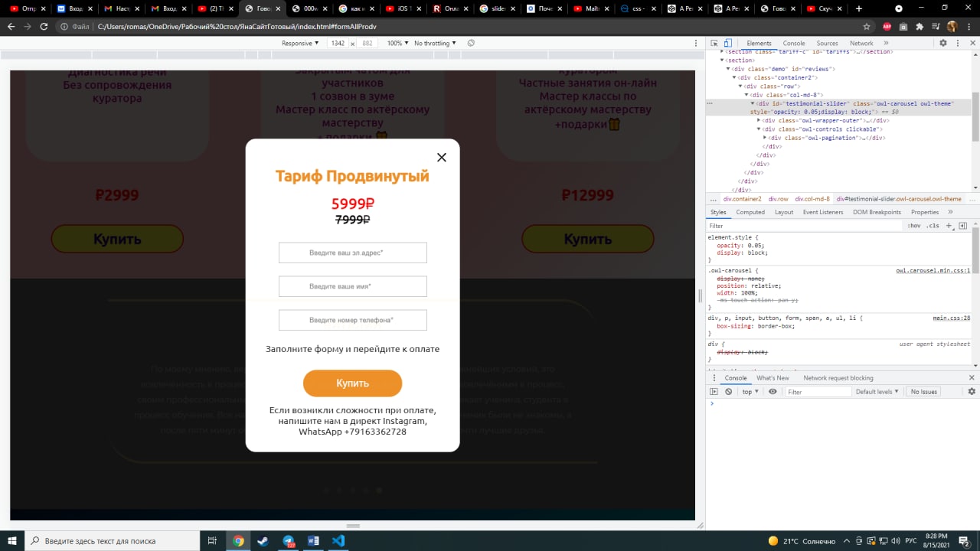Open the DOM Breakpoints tab

click(x=877, y=212)
